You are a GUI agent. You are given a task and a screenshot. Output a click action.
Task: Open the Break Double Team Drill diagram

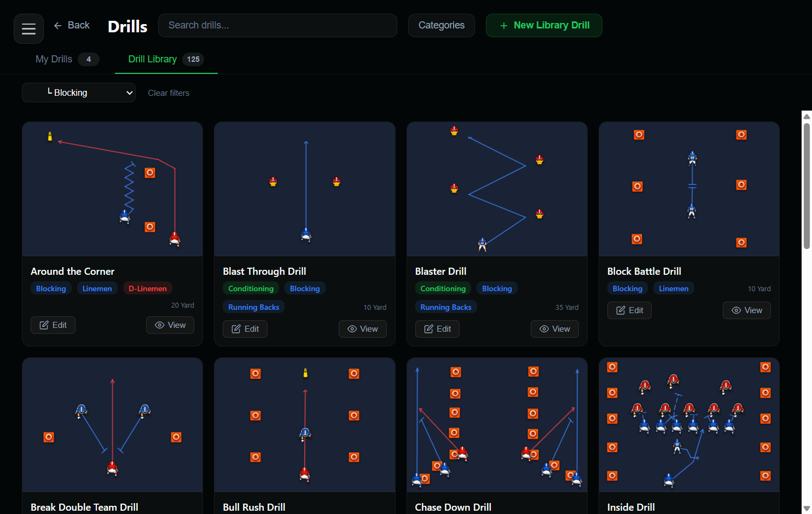click(112, 425)
